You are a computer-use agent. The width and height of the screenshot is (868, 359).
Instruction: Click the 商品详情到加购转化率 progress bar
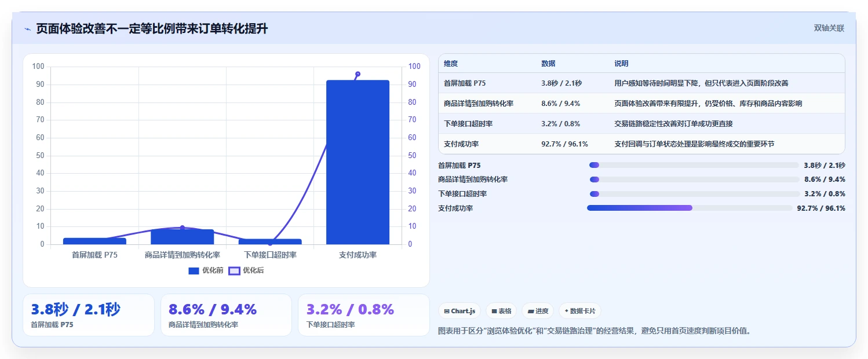point(694,179)
